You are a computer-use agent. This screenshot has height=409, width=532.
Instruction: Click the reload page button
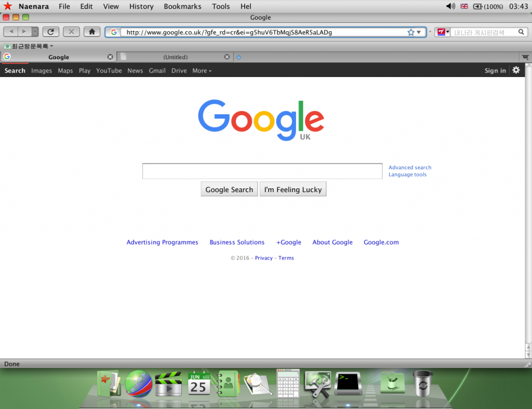tap(50, 32)
